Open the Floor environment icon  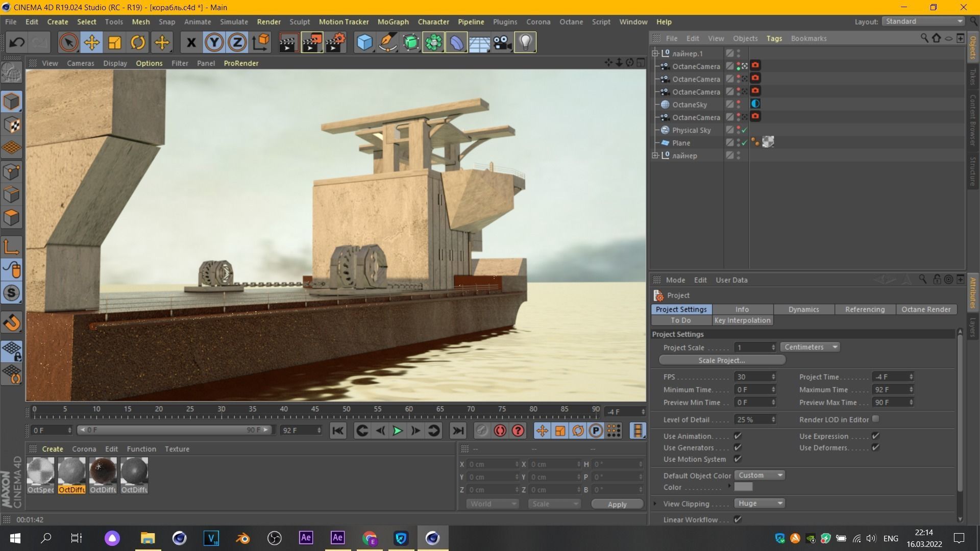479,42
